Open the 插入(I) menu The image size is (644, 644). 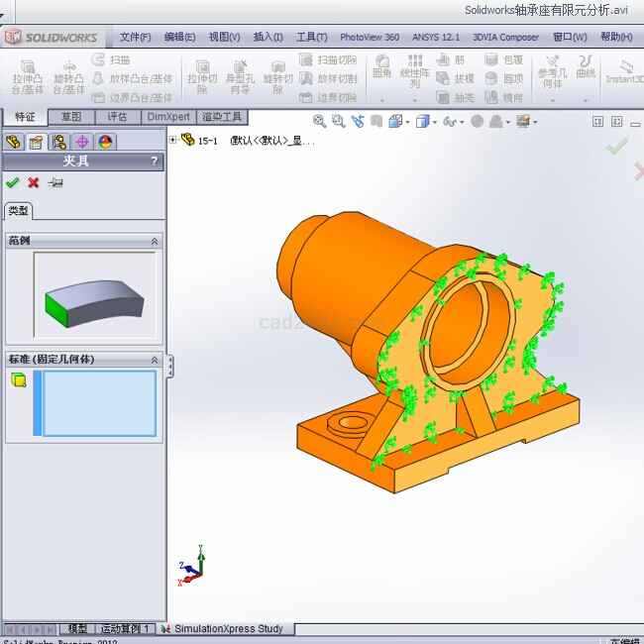click(x=268, y=38)
